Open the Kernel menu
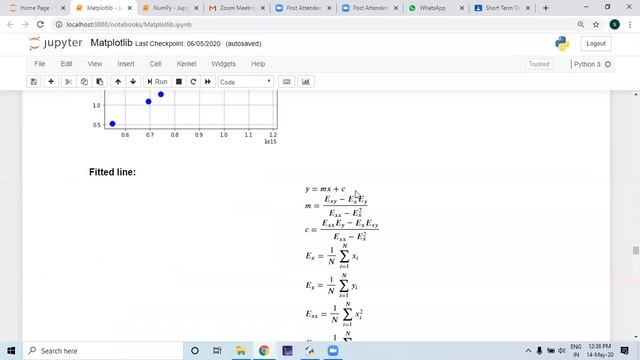The height and width of the screenshot is (360, 640). tap(187, 64)
